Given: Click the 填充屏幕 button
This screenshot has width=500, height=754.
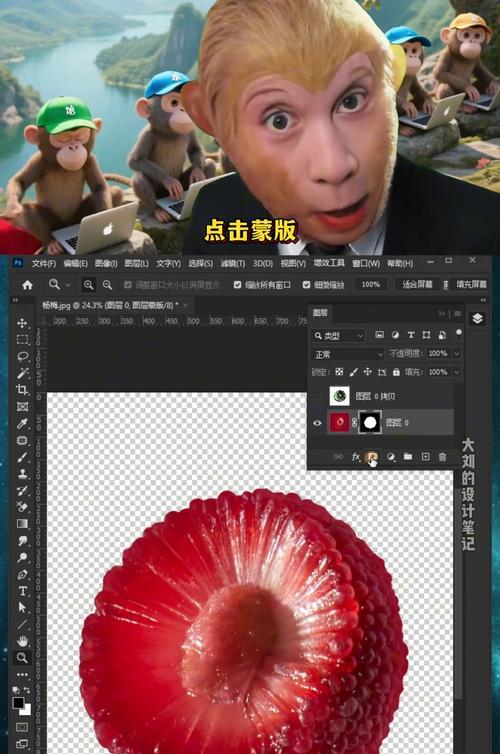Looking at the screenshot, I should [471, 285].
